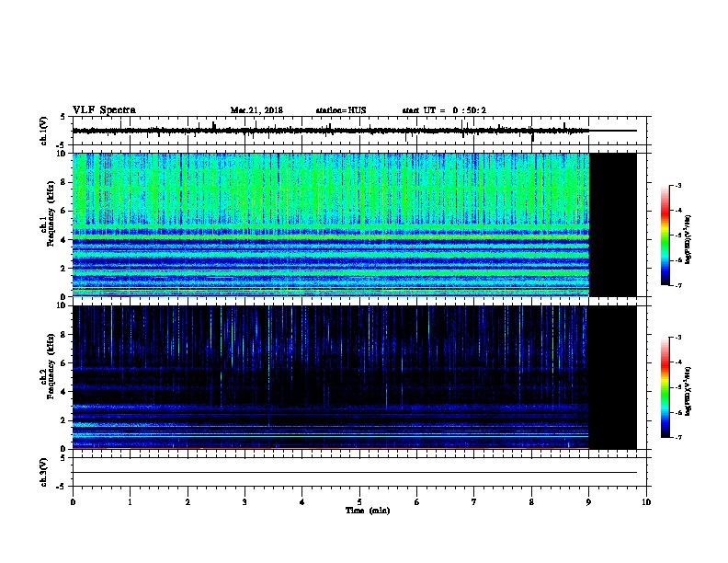Click the lower PSD color scale bar
Image resolution: width=728 pixels, height=563 pixels.
pos(665,387)
